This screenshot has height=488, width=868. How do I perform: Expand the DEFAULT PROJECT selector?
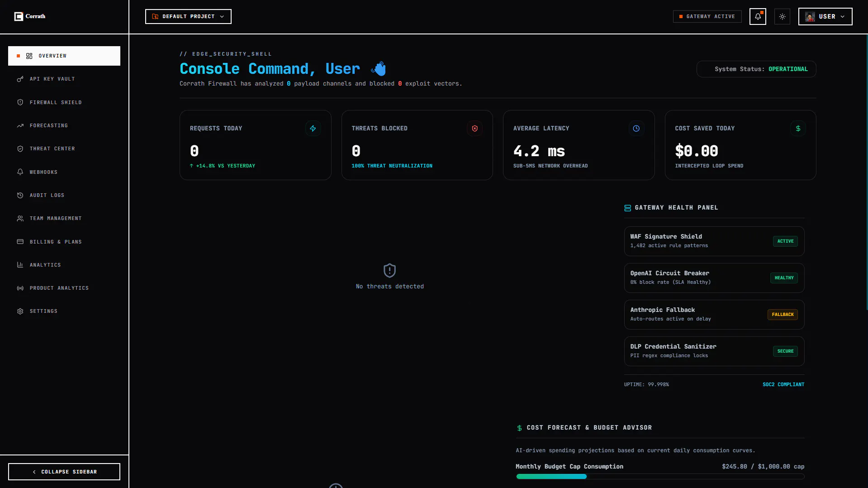pyautogui.click(x=188, y=16)
